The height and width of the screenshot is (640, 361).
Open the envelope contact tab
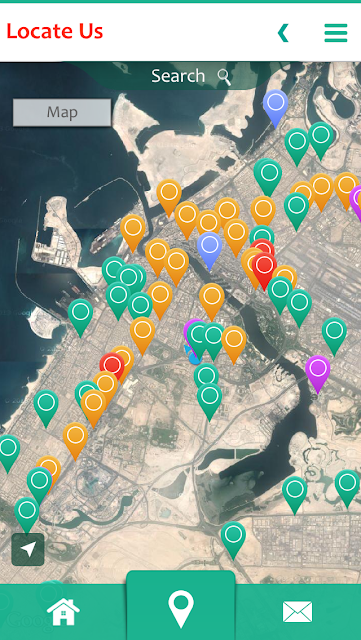pyautogui.click(x=297, y=611)
